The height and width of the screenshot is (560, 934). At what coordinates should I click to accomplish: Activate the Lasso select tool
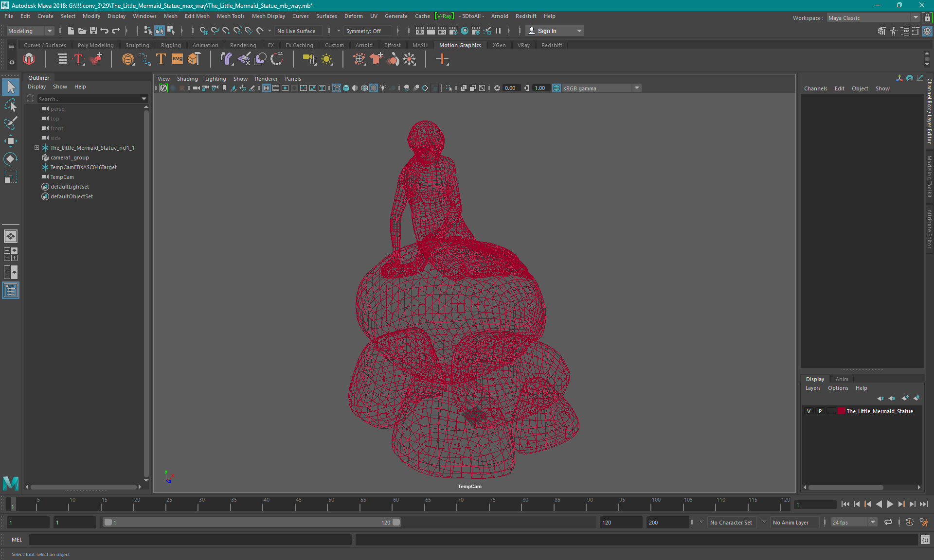[x=11, y=105]
